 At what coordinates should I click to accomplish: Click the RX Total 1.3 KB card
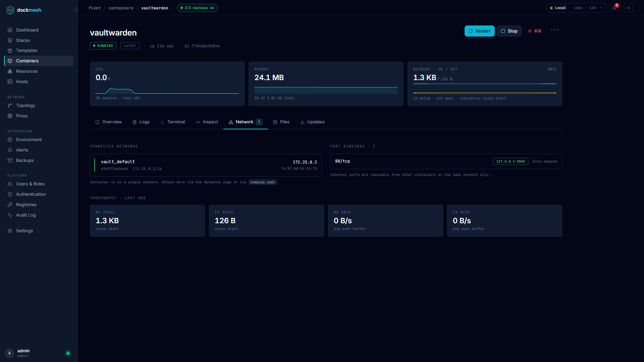pos(147,221)
